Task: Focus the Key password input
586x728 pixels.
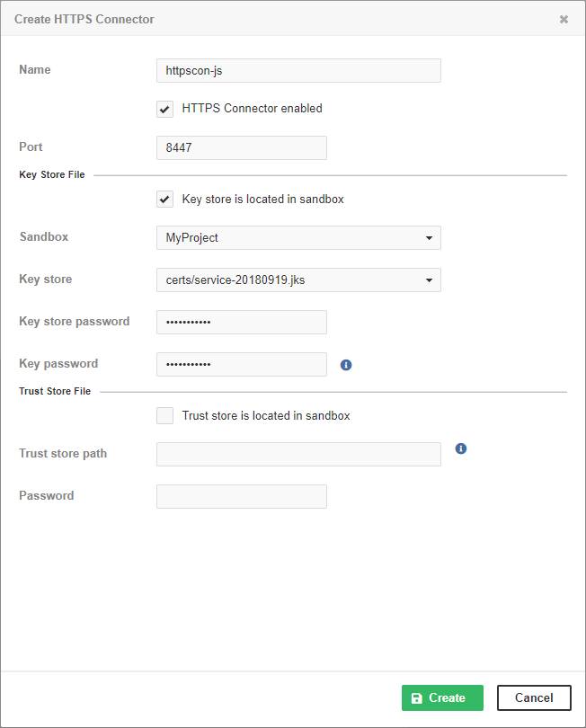Action: coord(241,364)
